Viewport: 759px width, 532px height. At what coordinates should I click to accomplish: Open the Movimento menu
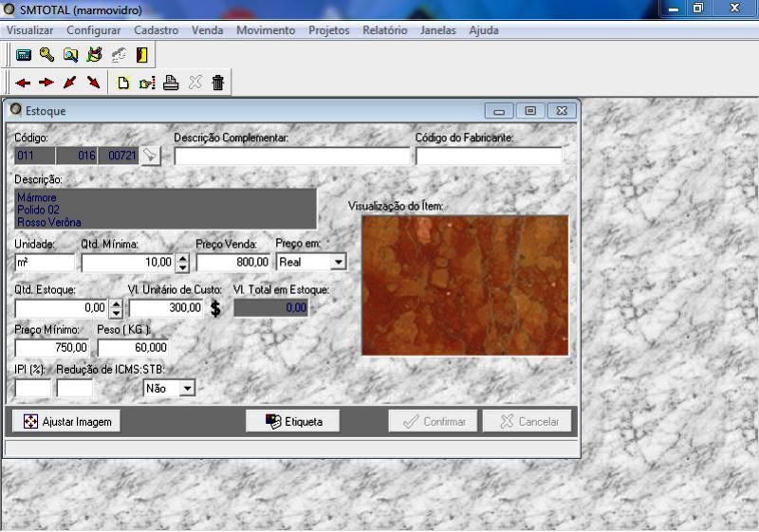266,30
